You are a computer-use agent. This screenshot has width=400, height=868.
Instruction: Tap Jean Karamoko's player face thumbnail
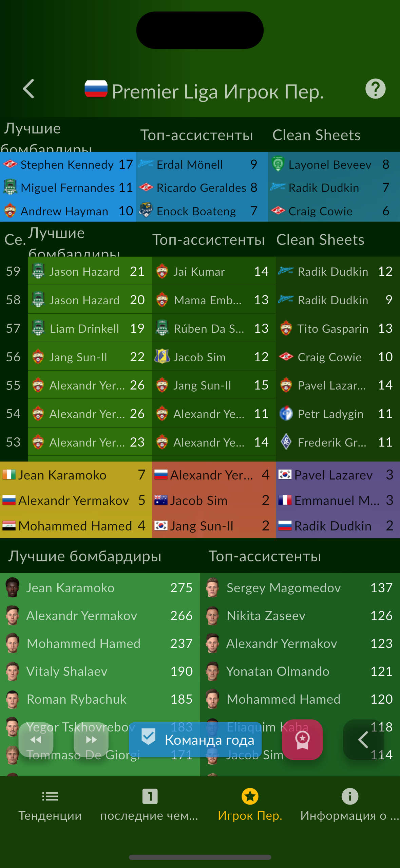pos(13,587)
